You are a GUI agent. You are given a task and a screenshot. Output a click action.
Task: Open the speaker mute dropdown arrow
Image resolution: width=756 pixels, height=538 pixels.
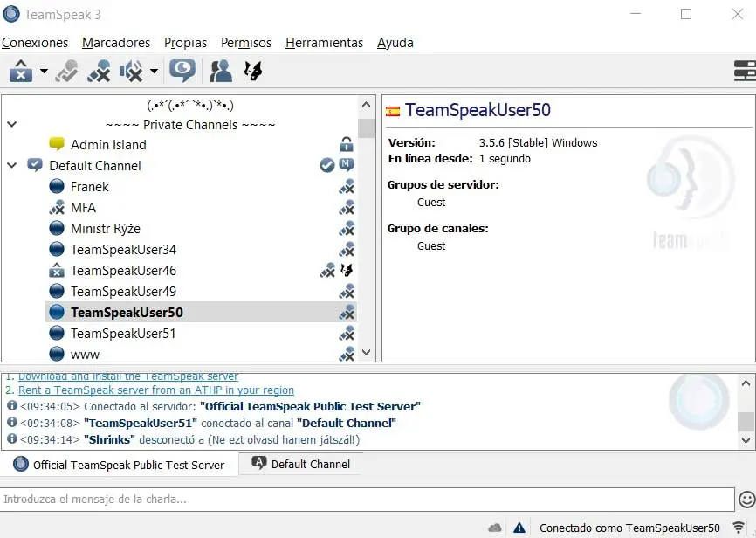click(154, 71)
